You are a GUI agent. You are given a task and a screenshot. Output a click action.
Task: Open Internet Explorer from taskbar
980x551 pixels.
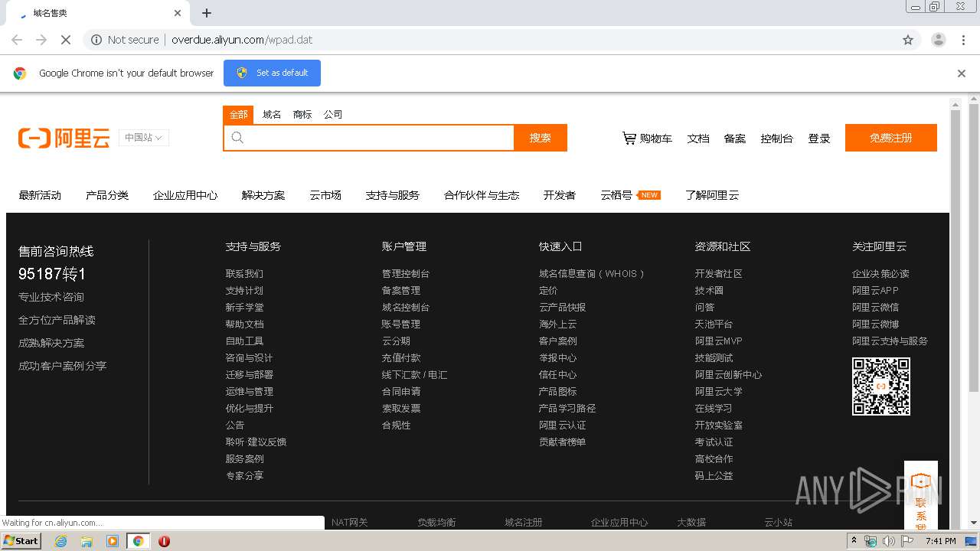point(60,541)
